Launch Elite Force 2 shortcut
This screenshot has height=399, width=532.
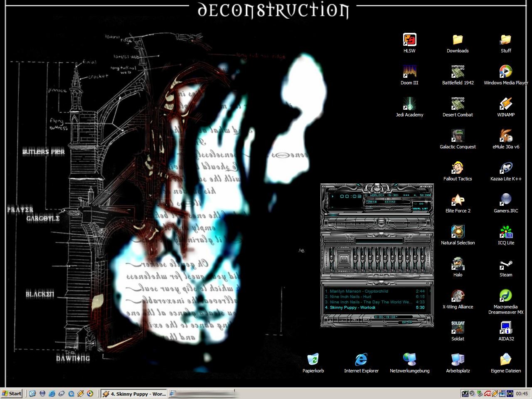(458, 203)
